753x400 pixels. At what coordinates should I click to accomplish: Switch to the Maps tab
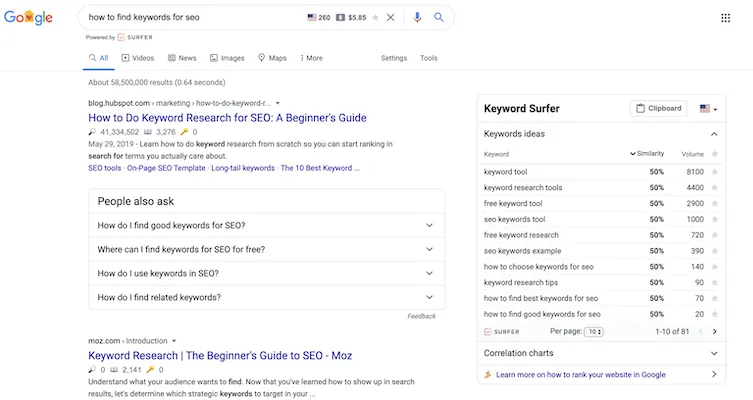click(272, 58)
